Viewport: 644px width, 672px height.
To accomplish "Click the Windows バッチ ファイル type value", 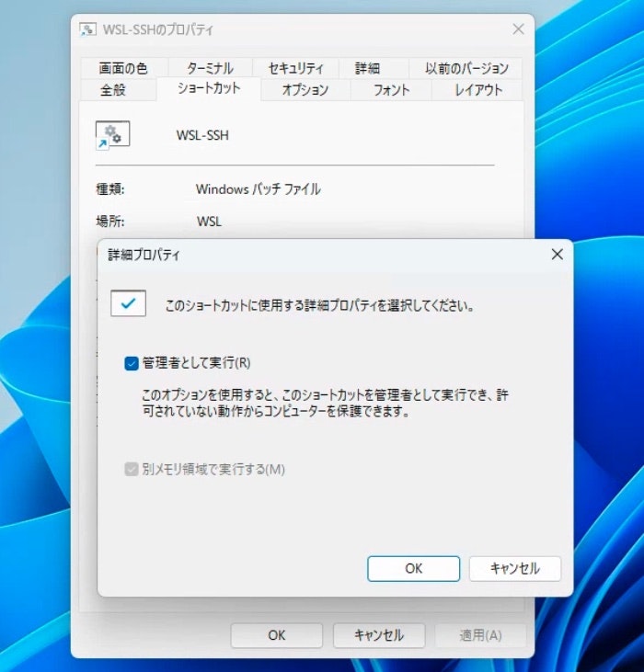I will pos(259,189).
